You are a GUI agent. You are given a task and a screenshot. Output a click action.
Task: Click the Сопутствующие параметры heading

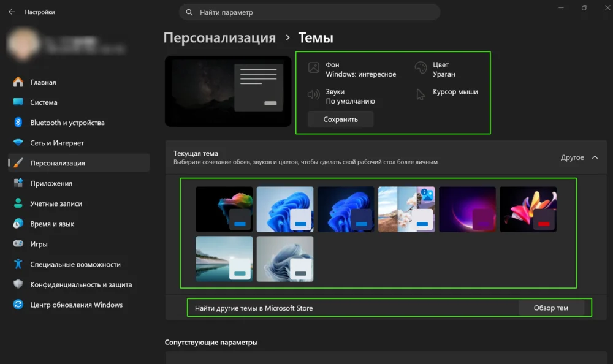(x=211, y=342)
